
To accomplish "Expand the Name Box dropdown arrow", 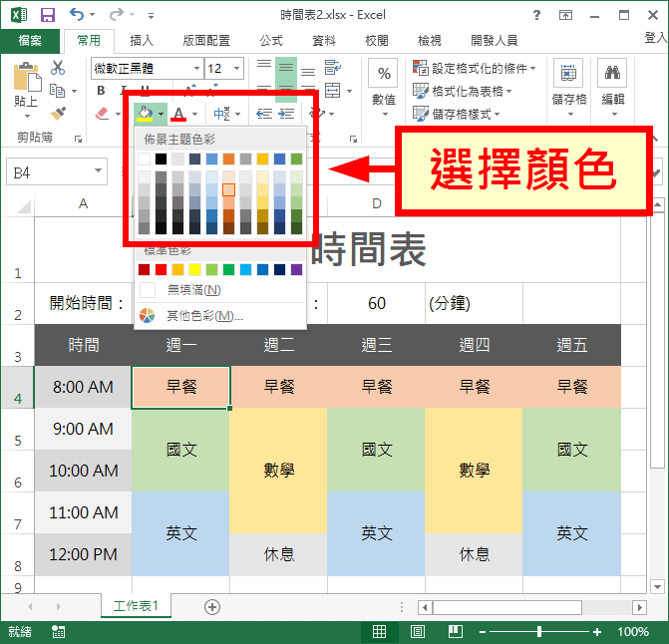I will pos(98,171).
